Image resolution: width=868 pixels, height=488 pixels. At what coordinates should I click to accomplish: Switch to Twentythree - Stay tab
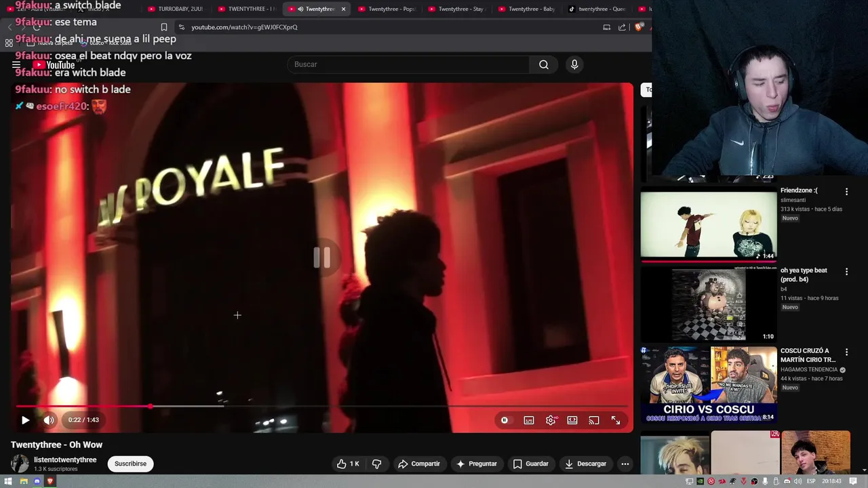pos(456,9)
